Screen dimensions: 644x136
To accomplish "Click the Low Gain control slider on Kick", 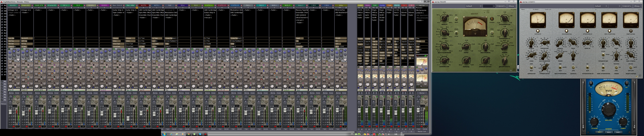I will click(x=14, y=38).
